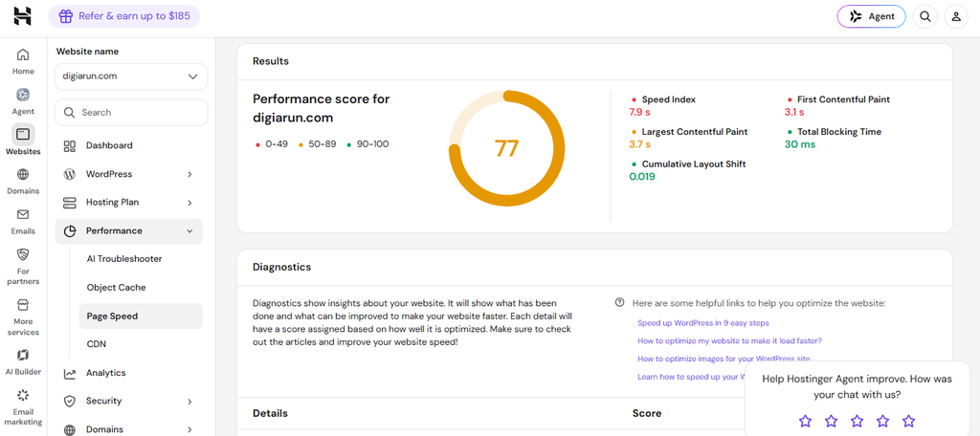Screen dimensions: 980x436
Task: Rate chat one star
Action: click(x=805, y=421)
